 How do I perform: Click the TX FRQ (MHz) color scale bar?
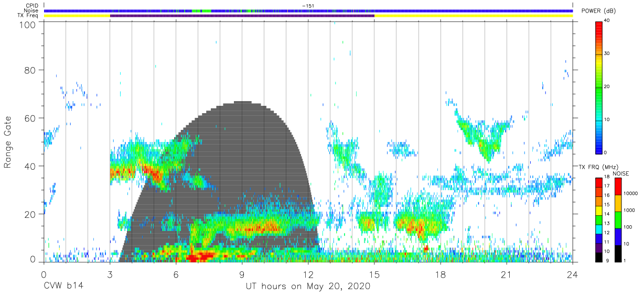[599, 219]
